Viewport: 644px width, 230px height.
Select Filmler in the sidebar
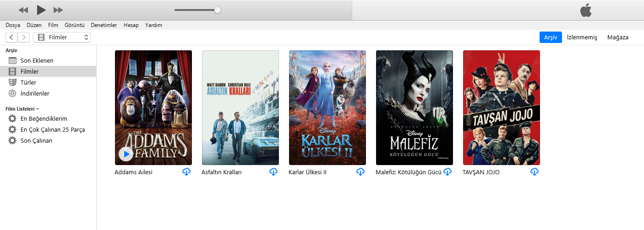coord(48,71)
